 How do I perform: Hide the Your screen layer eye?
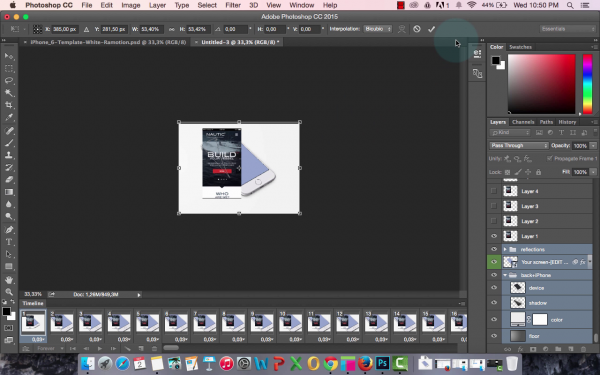pyautogui.click(x=494, y=262)
